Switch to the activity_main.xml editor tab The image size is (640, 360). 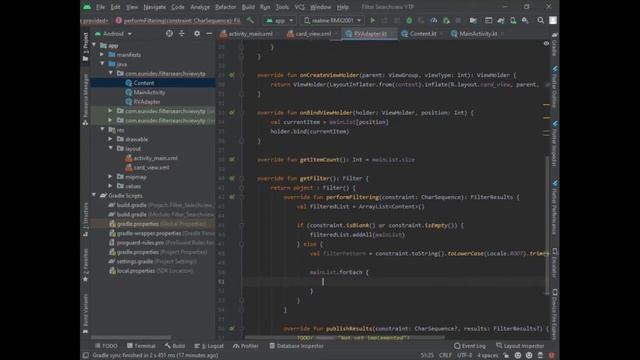[249, 34]
